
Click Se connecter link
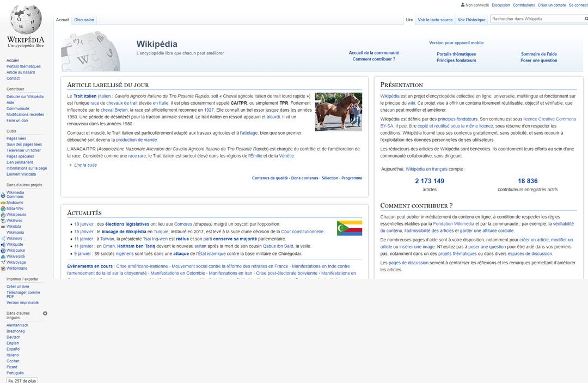coord(578,5)
